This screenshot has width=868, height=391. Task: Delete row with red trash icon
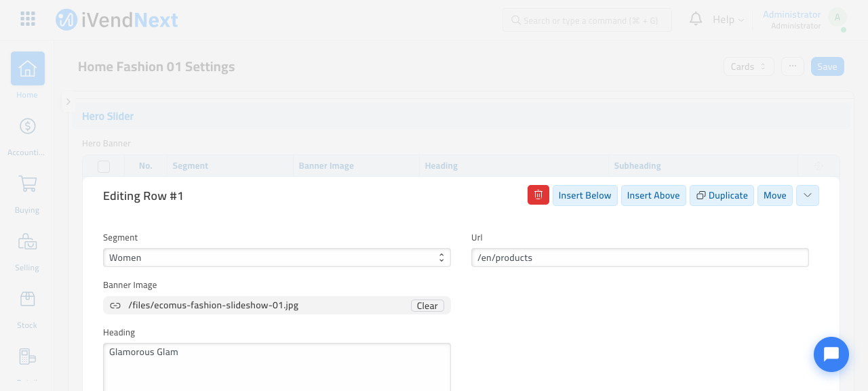pos(538,195)
